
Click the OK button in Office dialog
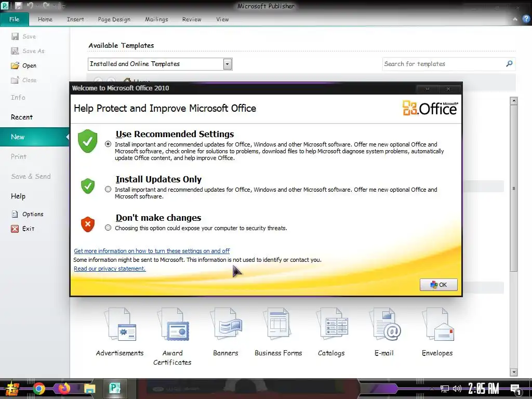438,285
